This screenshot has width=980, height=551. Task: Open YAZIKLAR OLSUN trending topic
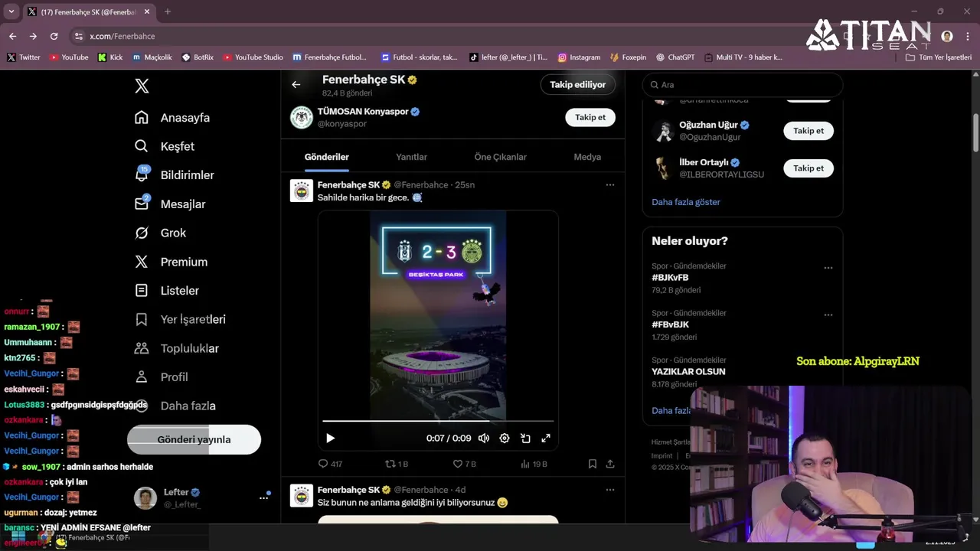pos(688,372)
